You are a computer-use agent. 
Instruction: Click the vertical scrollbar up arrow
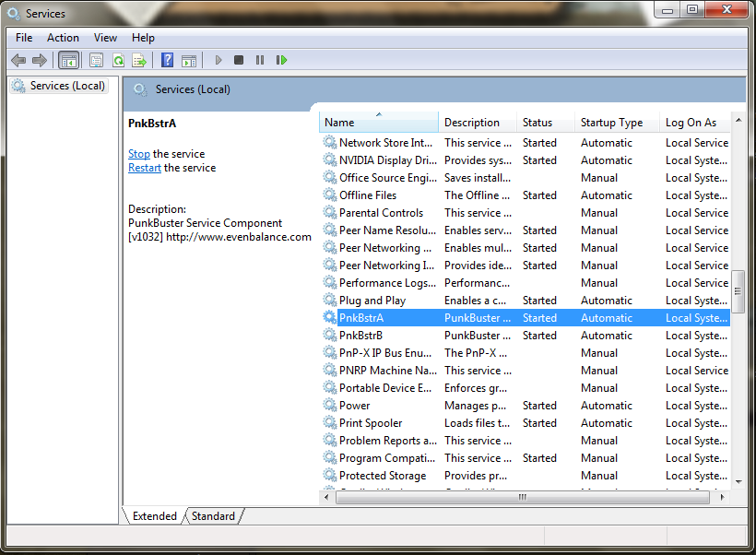pyautogui.click(x=738, y=120)
